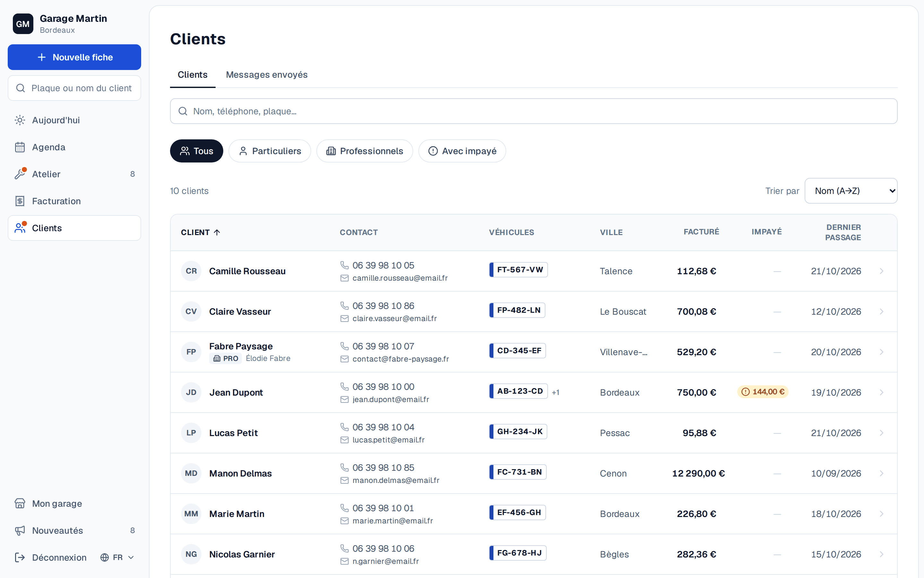Click the unpaid 144,00 € warning badge
The width and height of the screenshot is (924, 578).
[x=763, y=392]
